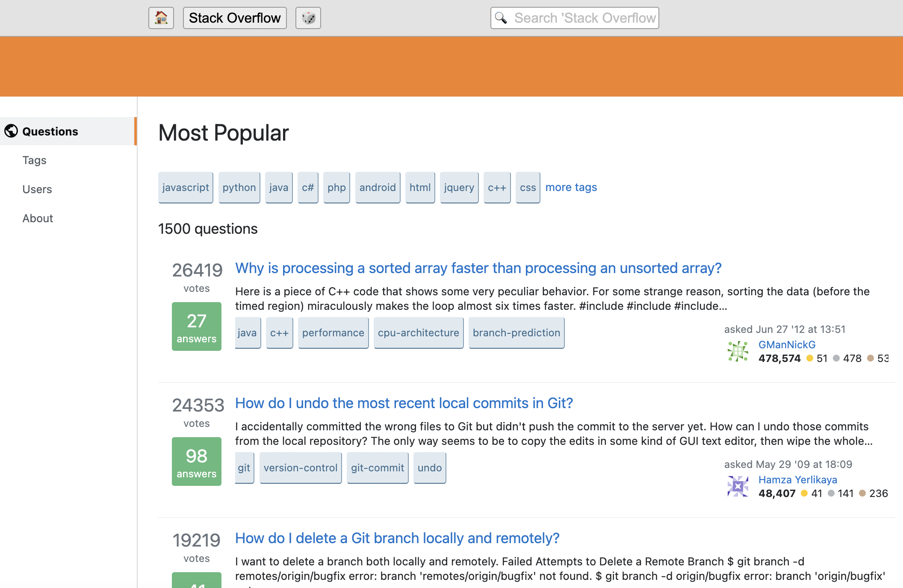The width and height of the screenshot is (903, 588).
Task: Open the About sidebar item
Action: pos(38,218)
